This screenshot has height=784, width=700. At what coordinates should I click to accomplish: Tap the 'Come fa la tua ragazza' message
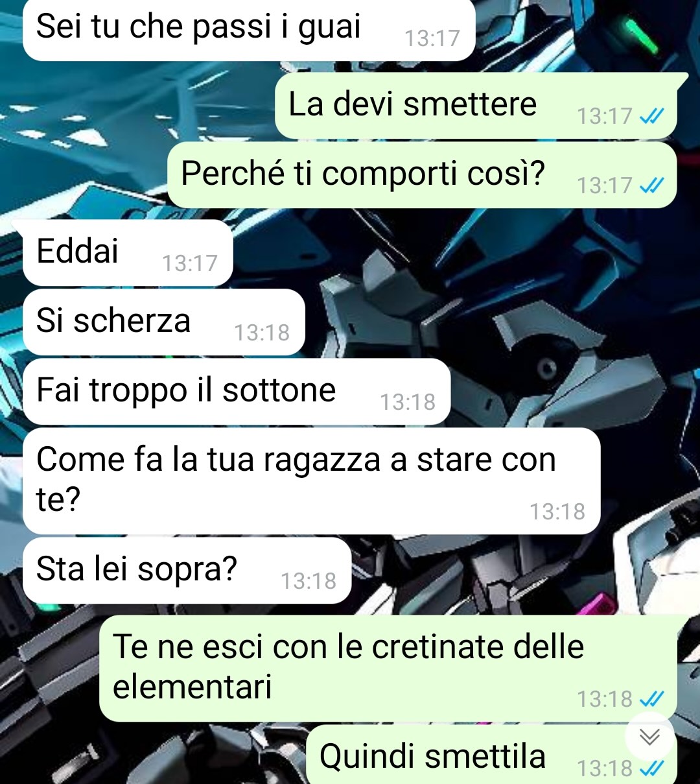(x=311, y=481)
